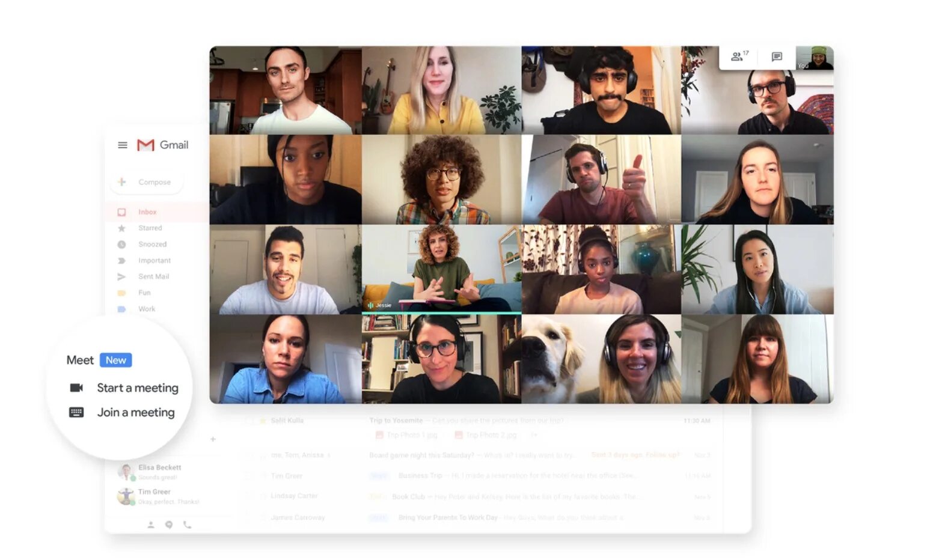
Task: Click the Gmail logo
Action: pyautogui.click(x=162, y=145)
